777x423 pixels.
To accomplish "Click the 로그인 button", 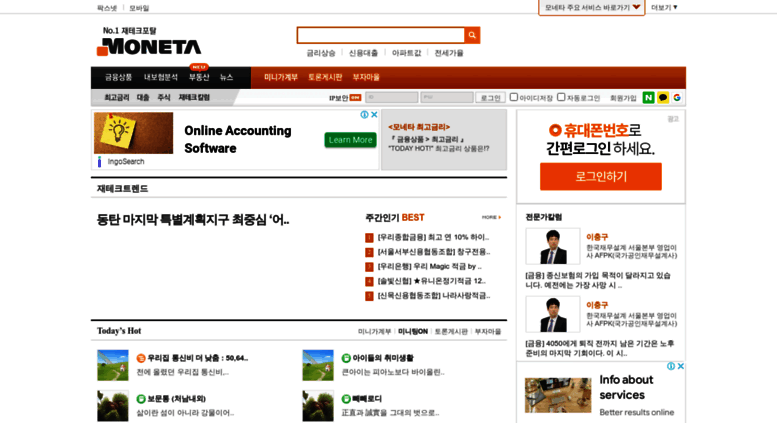I will tap(491, 98).
